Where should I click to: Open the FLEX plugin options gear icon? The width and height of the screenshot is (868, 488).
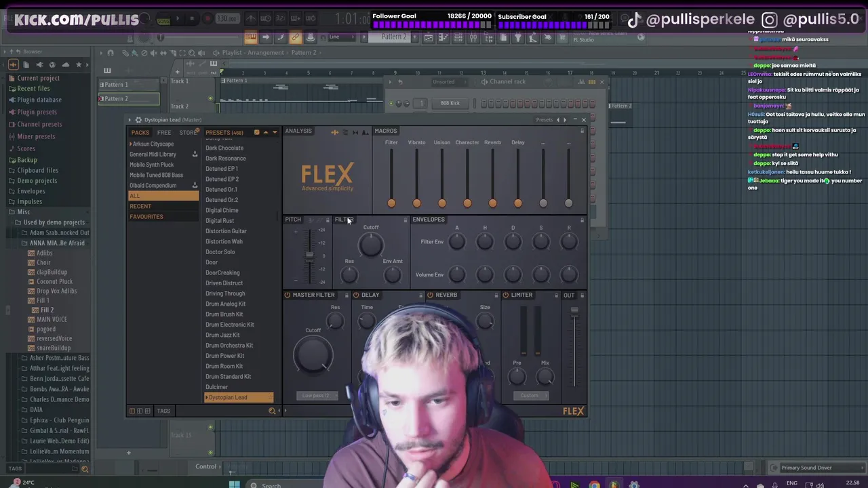pyautogui.click(x=138, y=120)
